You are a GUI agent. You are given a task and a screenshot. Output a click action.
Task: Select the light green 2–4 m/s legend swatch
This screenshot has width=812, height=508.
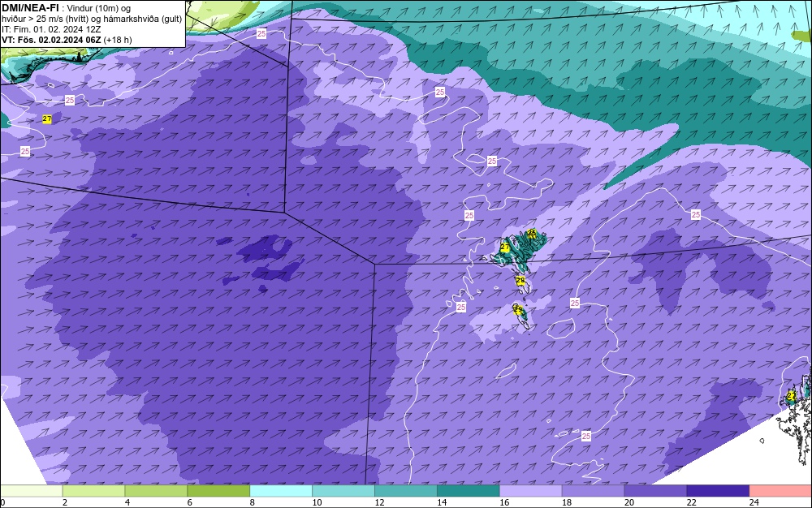(93, 491)
